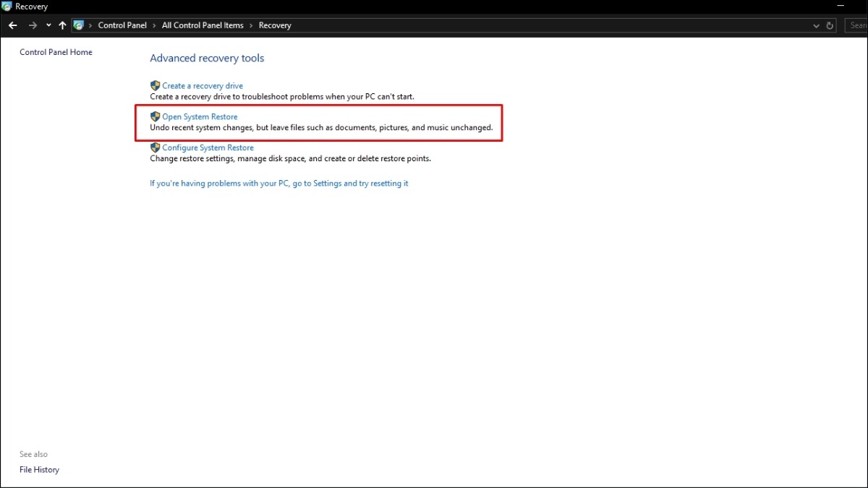The width and height of the screenshot is (868, 488).
Task: Select Control Panel in the breadcrumb
Action: pyautogui.click(x=122, y=25)
